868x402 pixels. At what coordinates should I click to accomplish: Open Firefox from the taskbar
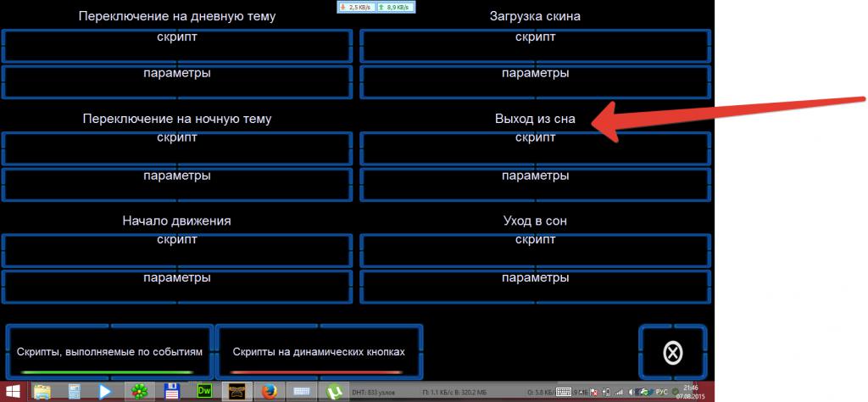270,392
